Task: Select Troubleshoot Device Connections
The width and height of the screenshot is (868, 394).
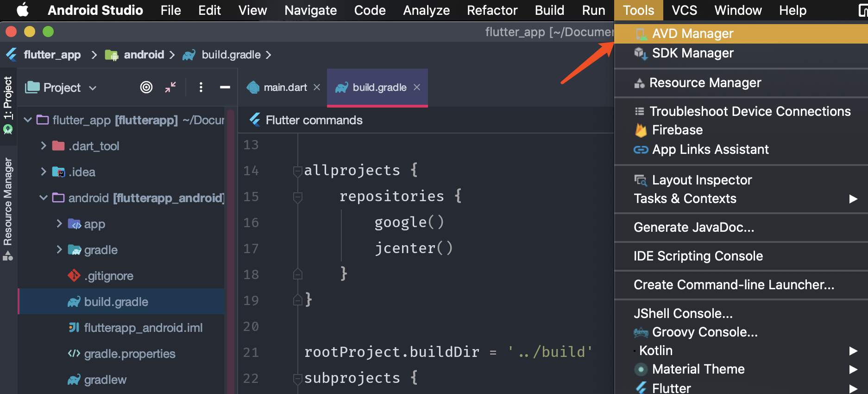Action: tap(741, 111)
